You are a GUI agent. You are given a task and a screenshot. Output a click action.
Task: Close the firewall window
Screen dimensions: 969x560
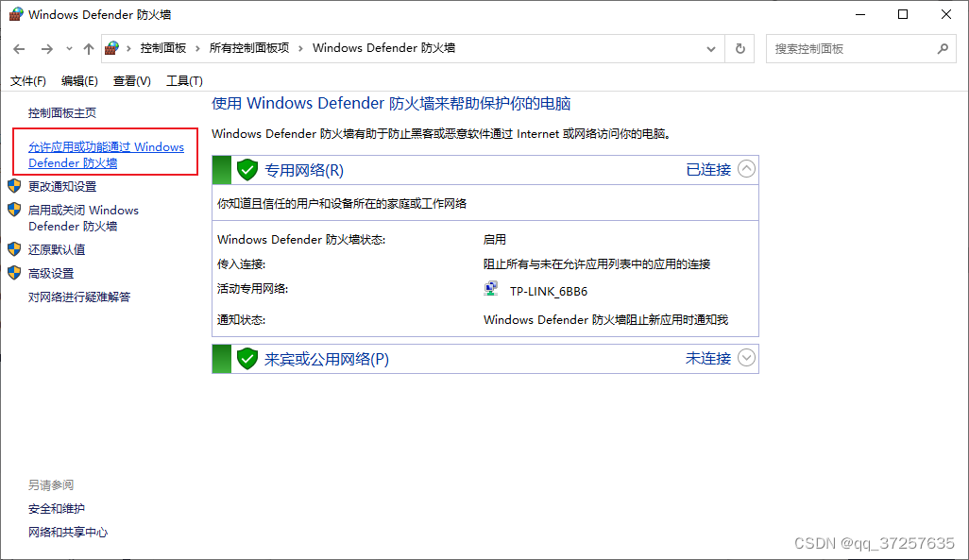click(946, 14)
